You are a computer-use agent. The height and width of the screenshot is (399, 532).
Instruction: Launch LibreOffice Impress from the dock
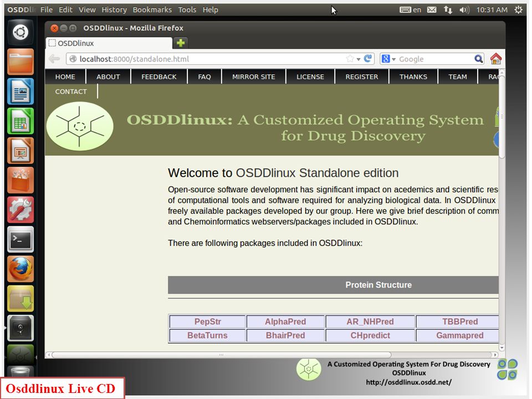pos(21,151)
